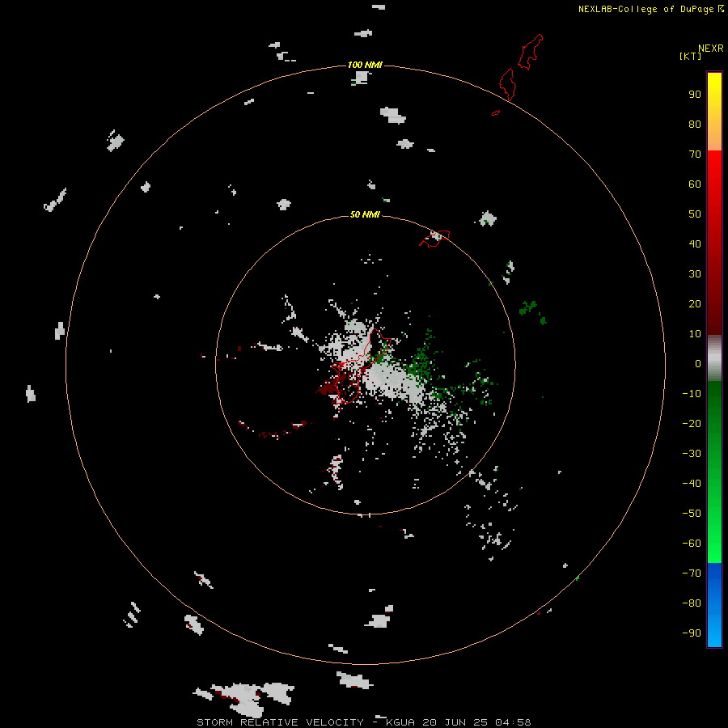Viewport: 728px width, 728px height.
Task: Click the -10 scale value
Action: [x=692, y=394]
